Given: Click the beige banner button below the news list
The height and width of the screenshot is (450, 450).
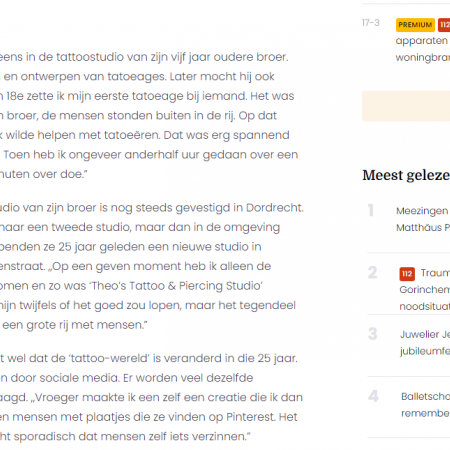Looking at the screenshot, I should [406, 106].
